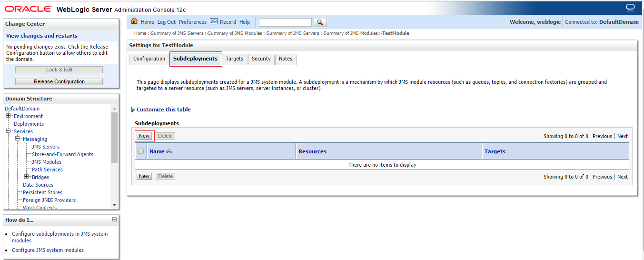Click the bottom Previous paging link

click(602, 177)
